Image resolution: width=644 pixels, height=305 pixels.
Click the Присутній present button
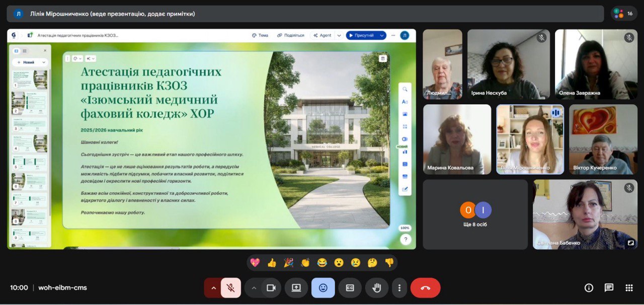(361, 35)
